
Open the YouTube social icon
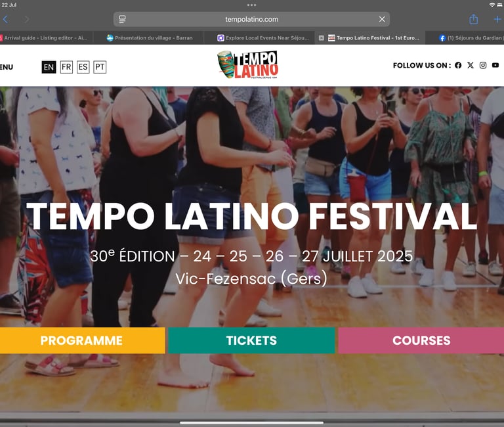(495, 65)
